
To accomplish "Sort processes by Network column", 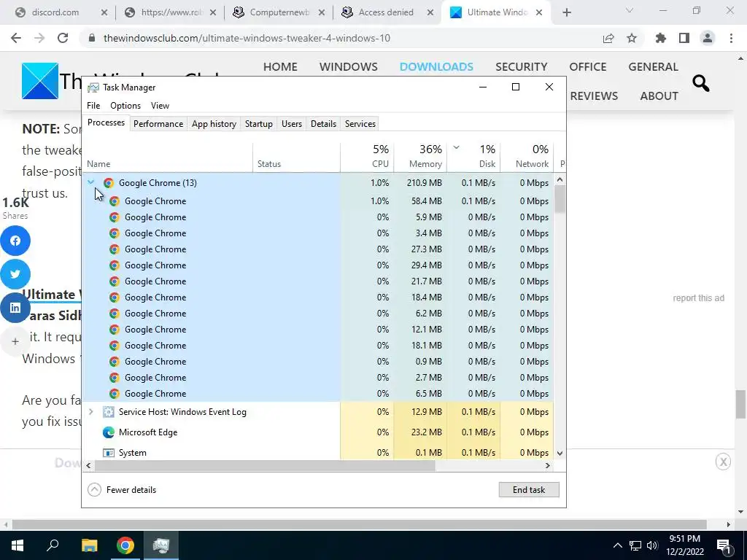I will pos(527,157).
